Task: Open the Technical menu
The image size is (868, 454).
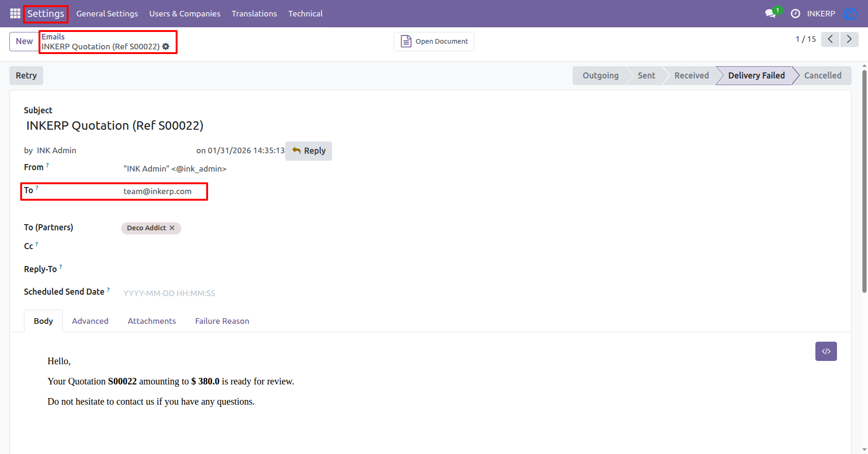Action: [x=305, y=14]
